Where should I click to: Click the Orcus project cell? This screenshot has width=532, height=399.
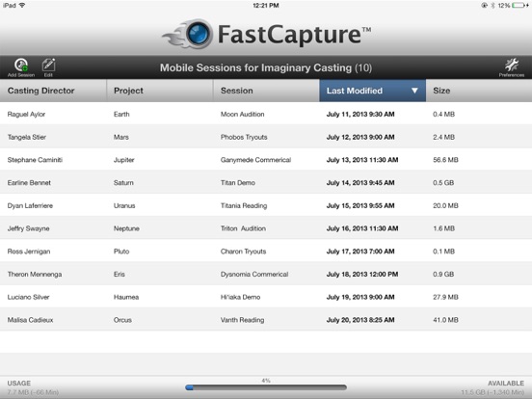tap(122, 320)
